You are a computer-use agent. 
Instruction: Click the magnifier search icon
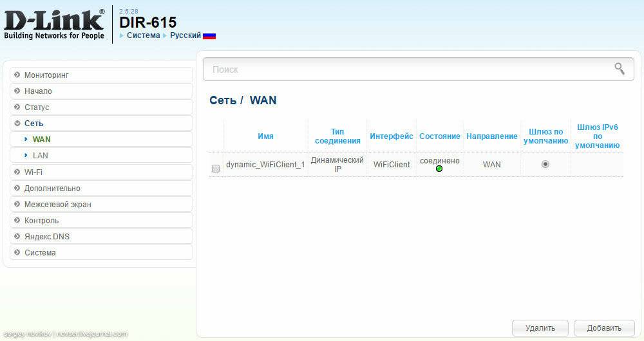tap(620, 69)
